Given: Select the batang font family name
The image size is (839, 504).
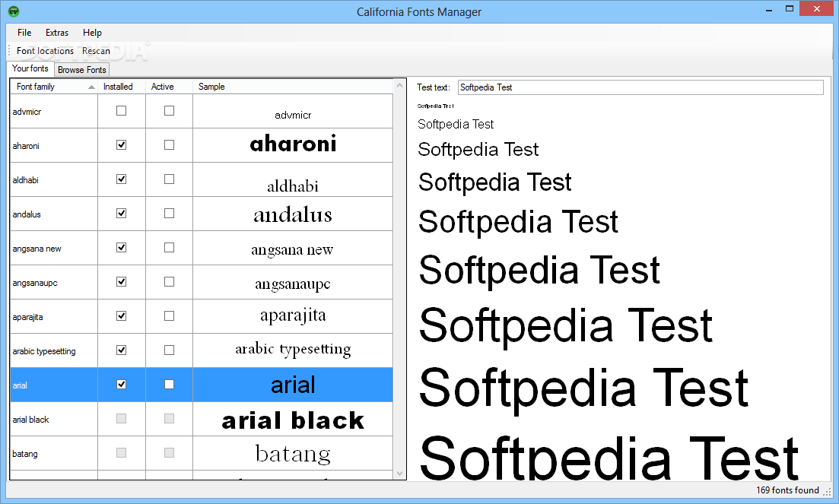Looking at the screenshot, I should 24,454.
